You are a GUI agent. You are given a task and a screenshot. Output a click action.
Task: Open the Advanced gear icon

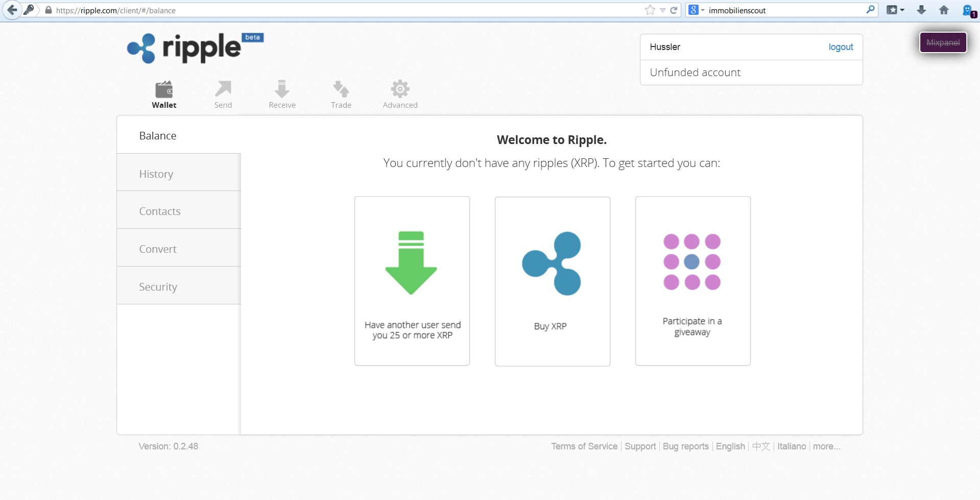click(x=400, y=89)
